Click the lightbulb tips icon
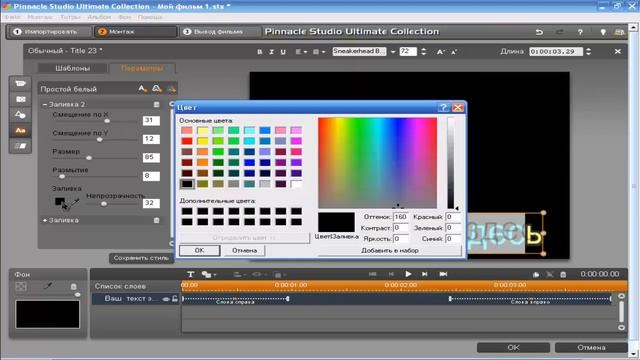640x360 pixels. pyautogui.click(x=602, y=32)
